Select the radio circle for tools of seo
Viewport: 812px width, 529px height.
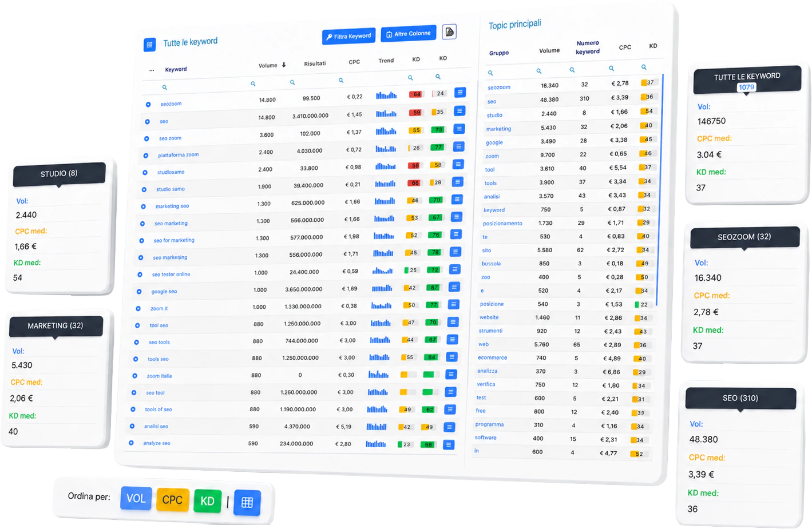[x=133, y=409]
